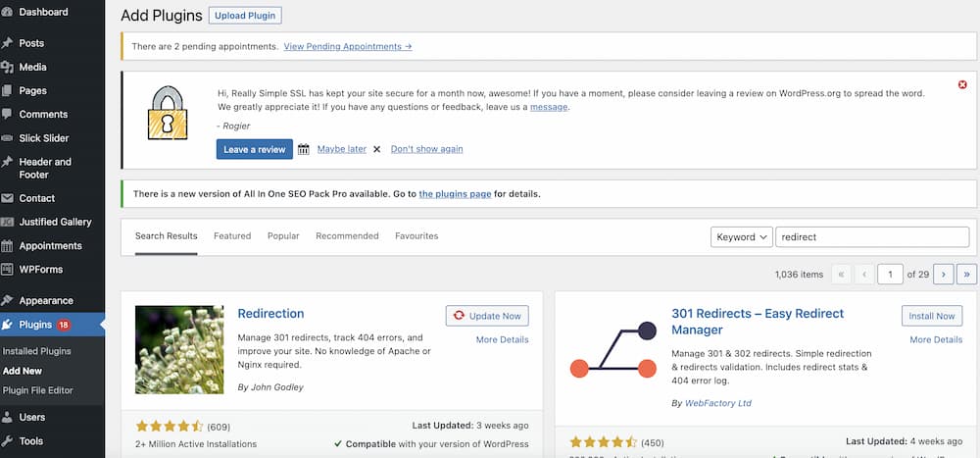Click the current page number field
The height and width of the screenshot is (458, 980).
[x=890, y=274]
